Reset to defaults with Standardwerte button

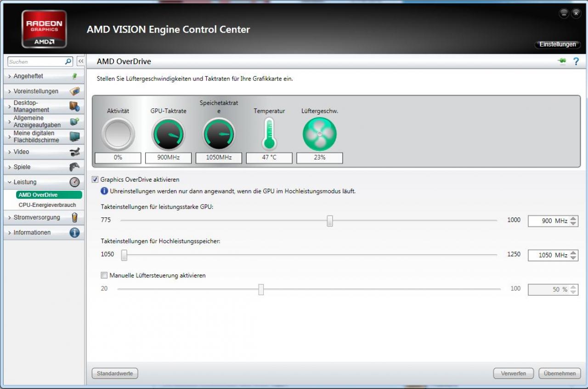click(115, 373)
